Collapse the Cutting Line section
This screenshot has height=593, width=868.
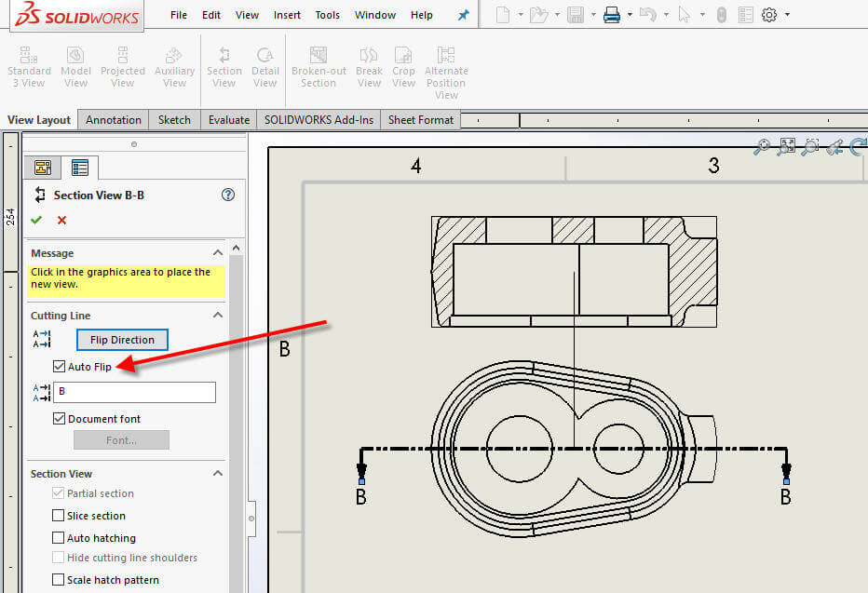coord(217,315)
